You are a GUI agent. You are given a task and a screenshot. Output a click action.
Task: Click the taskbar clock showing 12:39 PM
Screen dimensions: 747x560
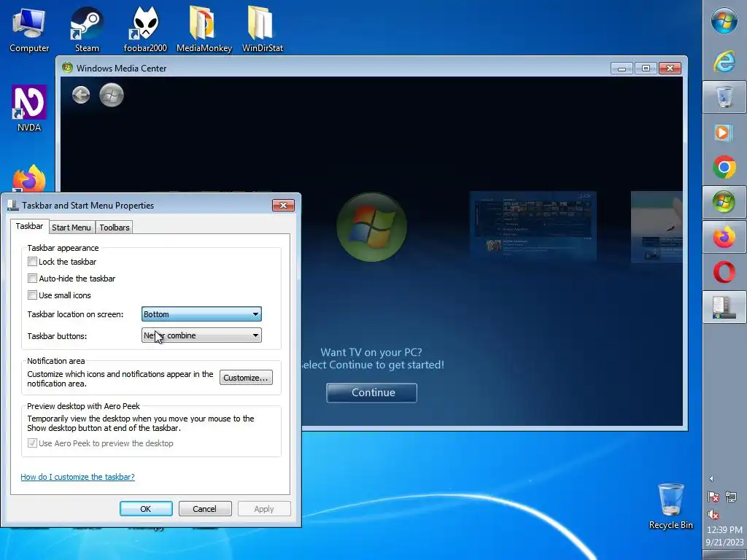724,529
